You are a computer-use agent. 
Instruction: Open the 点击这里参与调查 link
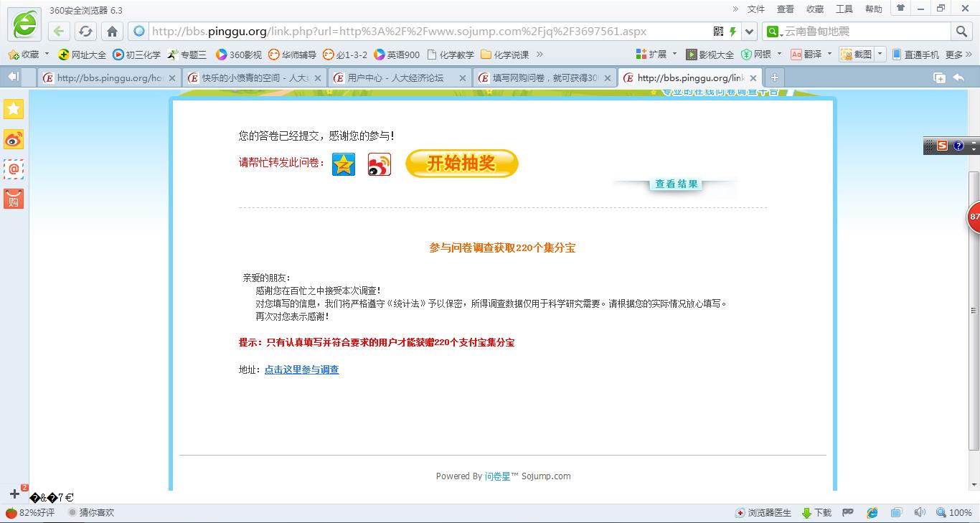[301, 369]
